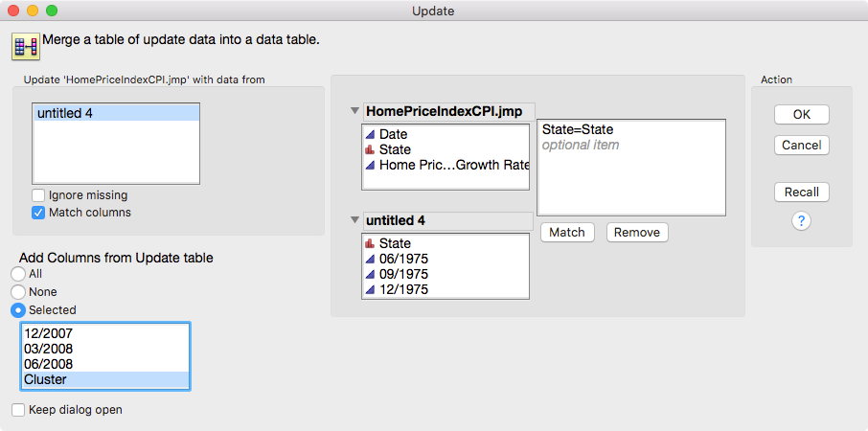This screenshot has width=868, height=431.
Task: Click icon beside Home Pric…Growth Rate column
Action: 370,165
